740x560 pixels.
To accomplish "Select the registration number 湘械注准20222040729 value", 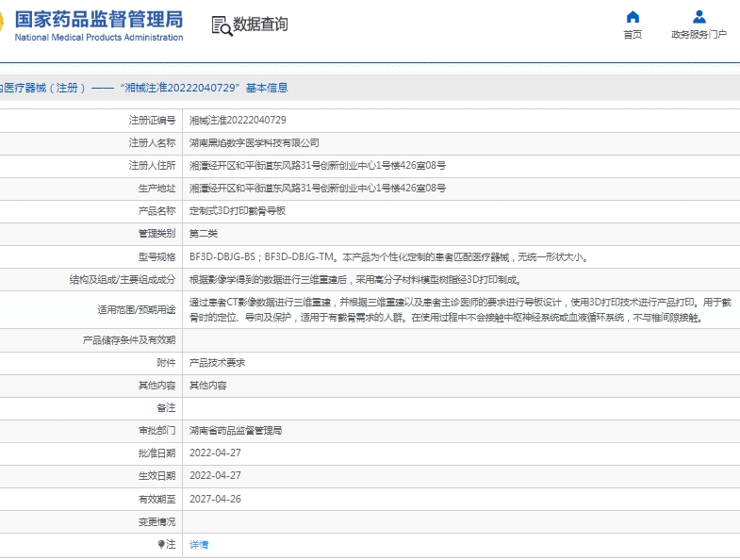I will point(238,121).
